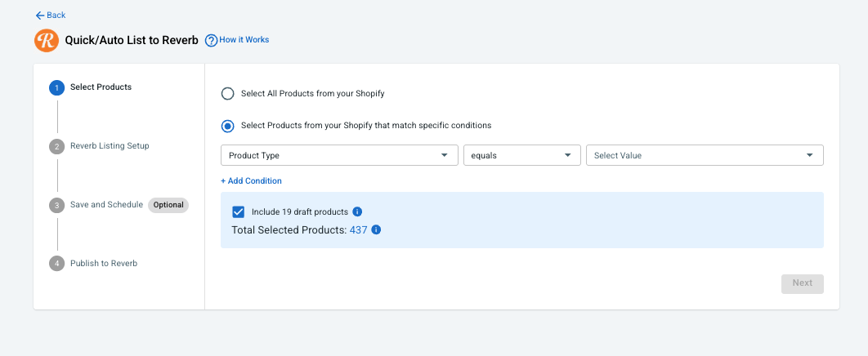Open the How it Works link

244,40
